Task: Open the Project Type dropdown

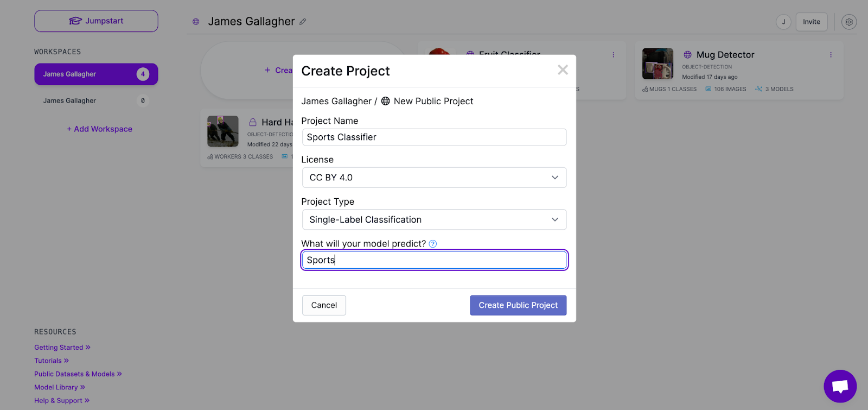Action: [x=434, y=219]
